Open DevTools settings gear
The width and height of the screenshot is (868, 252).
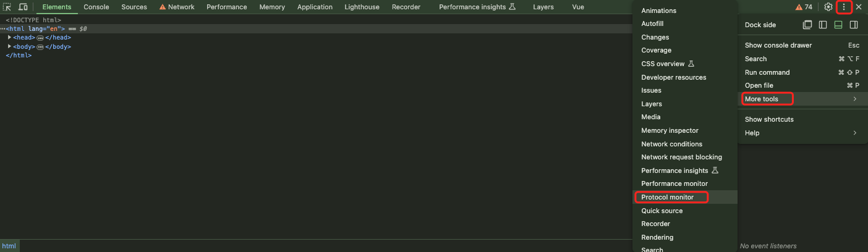click(x=828, y=7)
